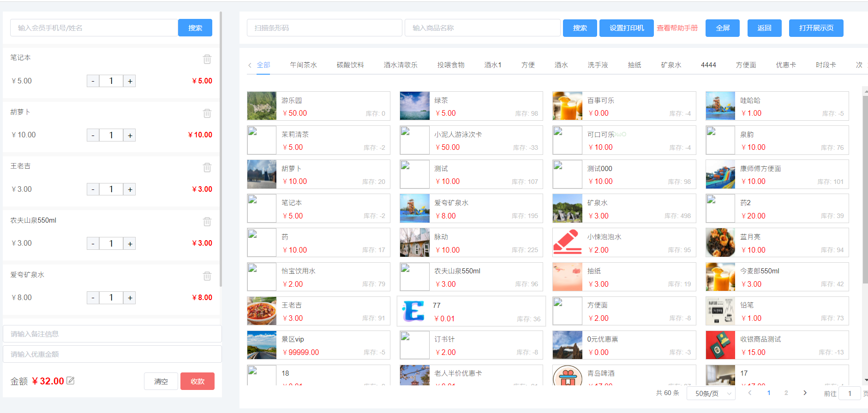Click the 前往 page number input
Screen dimensions: 868x413
pyautogui.click(x=850, y=394)
